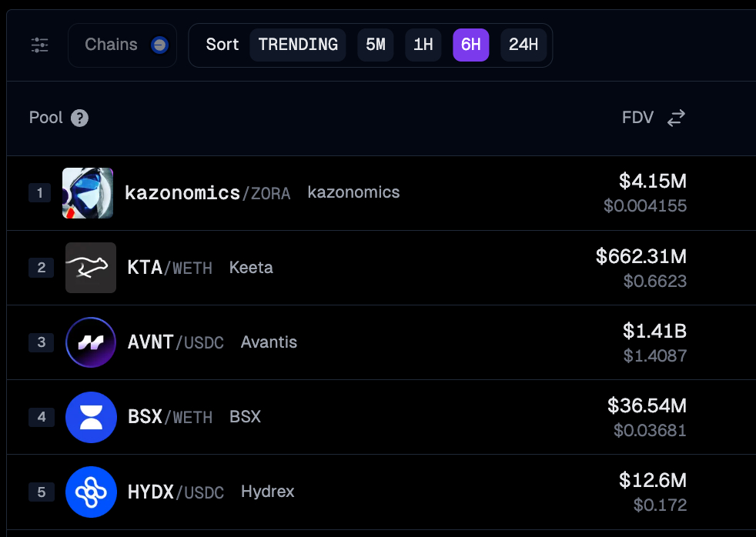Select the 1H timeframe
This screenshot has width=756, height=537.
pyautogui.click(x=423, y=45)
